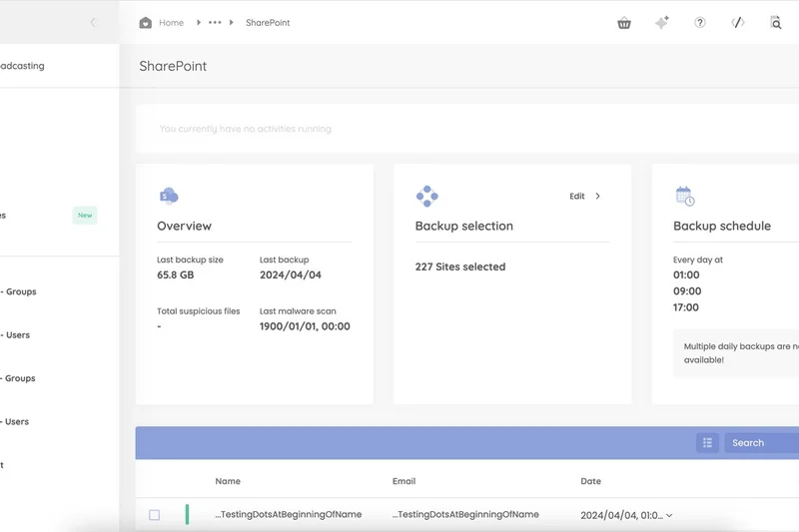799x532 pixels.
Task: Click the broadcasting sidebar entry
Action: pos(22,66)
